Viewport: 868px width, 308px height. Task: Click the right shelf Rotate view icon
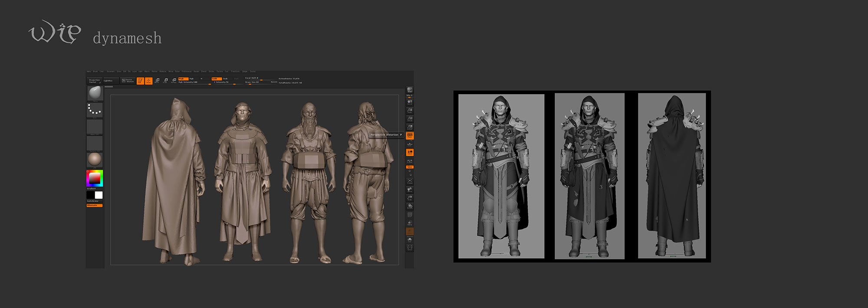[410, 206]
